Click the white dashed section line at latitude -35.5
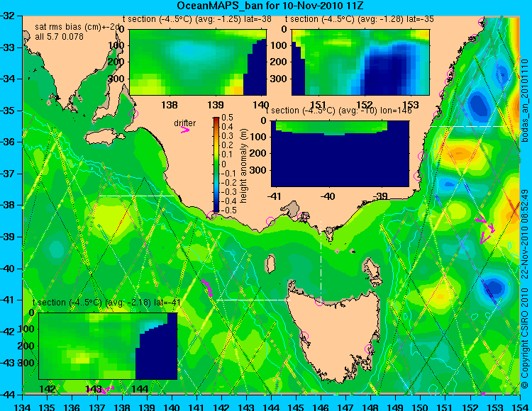 [x=467, y=126]
